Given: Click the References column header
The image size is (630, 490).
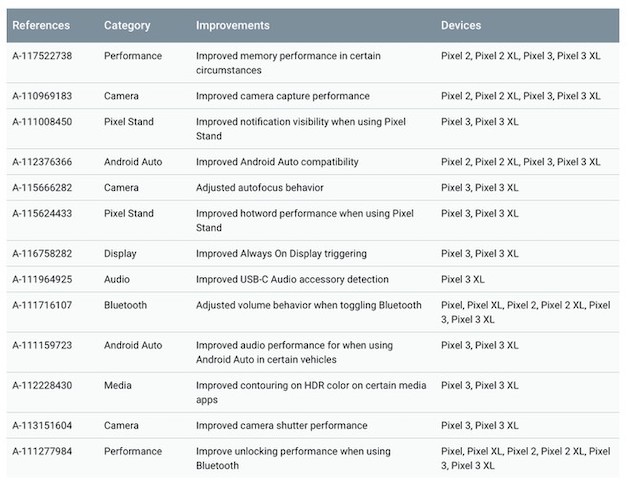Looking at the screenshot, I should 40,25.
